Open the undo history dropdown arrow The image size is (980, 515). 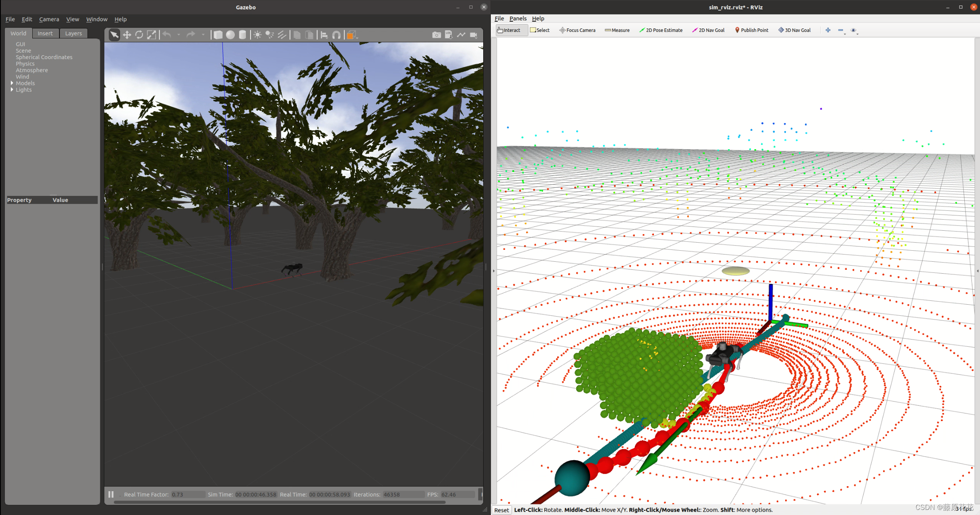(179, 35)
